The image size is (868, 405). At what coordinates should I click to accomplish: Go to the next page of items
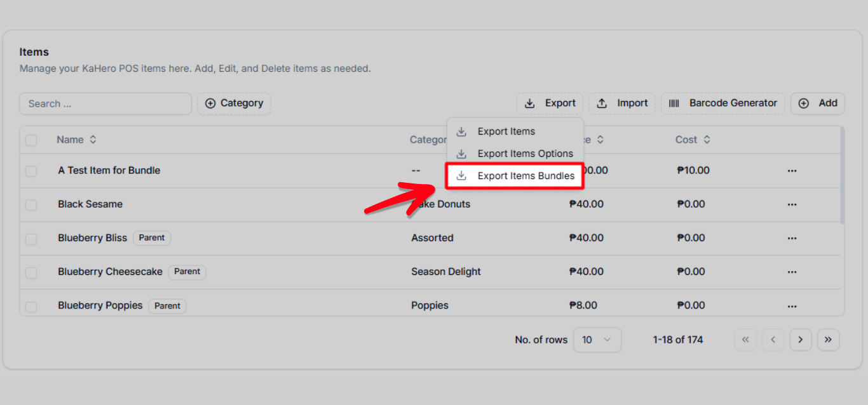pyautogui.click(x=801, y=340)
